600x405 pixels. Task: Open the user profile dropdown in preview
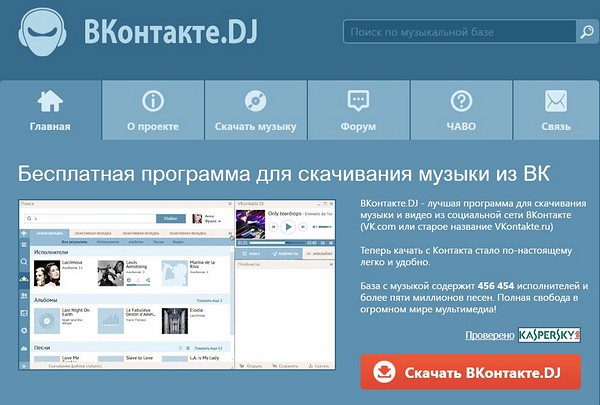click(x=207, y=219)
